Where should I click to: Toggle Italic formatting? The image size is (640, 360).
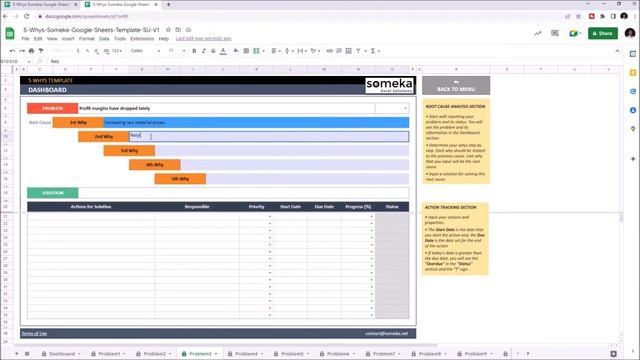(x=203, y=51)
